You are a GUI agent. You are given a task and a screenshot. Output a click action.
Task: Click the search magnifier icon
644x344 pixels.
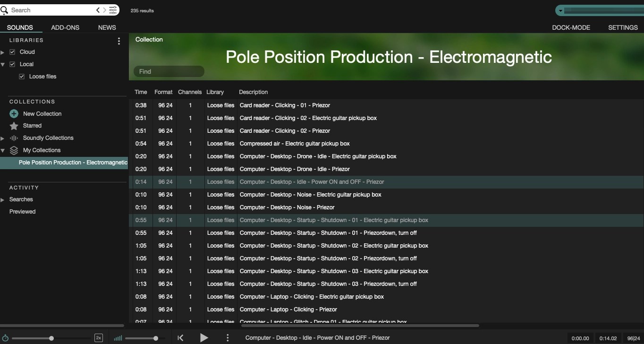click(x=5, y=10)
